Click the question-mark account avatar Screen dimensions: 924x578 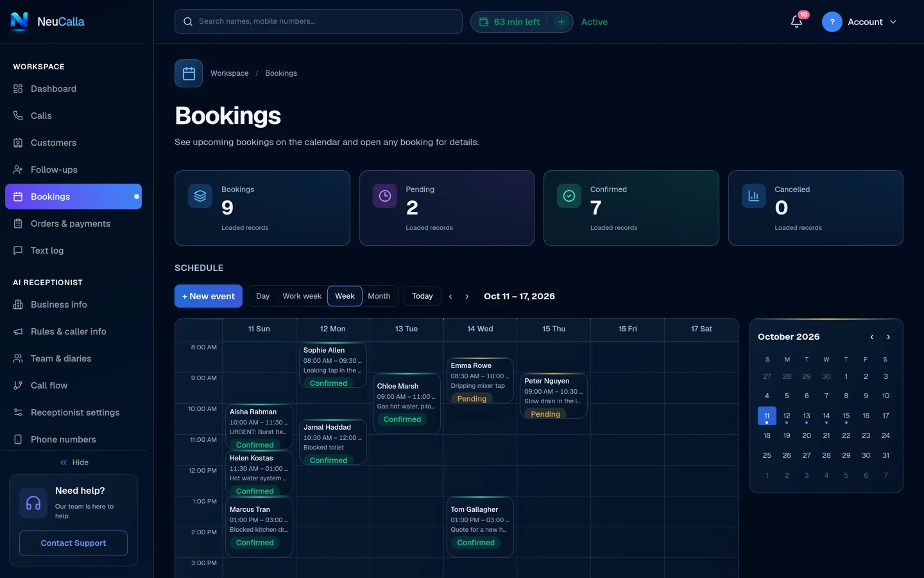coord(832,22)
